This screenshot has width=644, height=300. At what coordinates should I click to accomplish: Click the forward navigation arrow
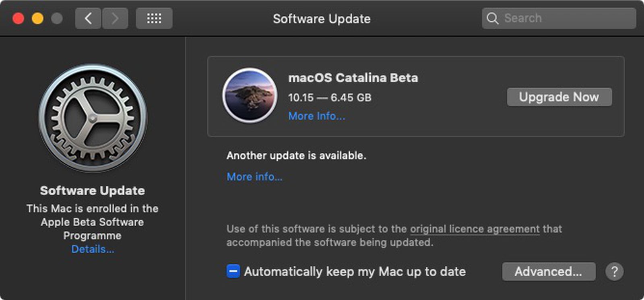click(x=115, y=19)
